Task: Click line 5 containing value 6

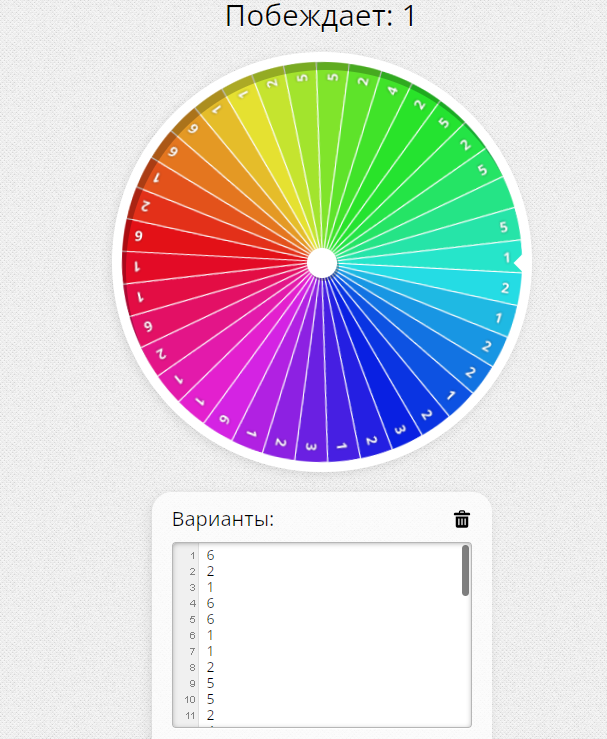Action: pyautogui.click(x=322, y=619)
